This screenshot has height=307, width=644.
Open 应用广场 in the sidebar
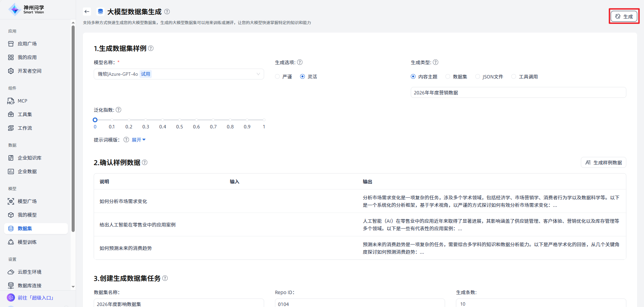[27, 44]
